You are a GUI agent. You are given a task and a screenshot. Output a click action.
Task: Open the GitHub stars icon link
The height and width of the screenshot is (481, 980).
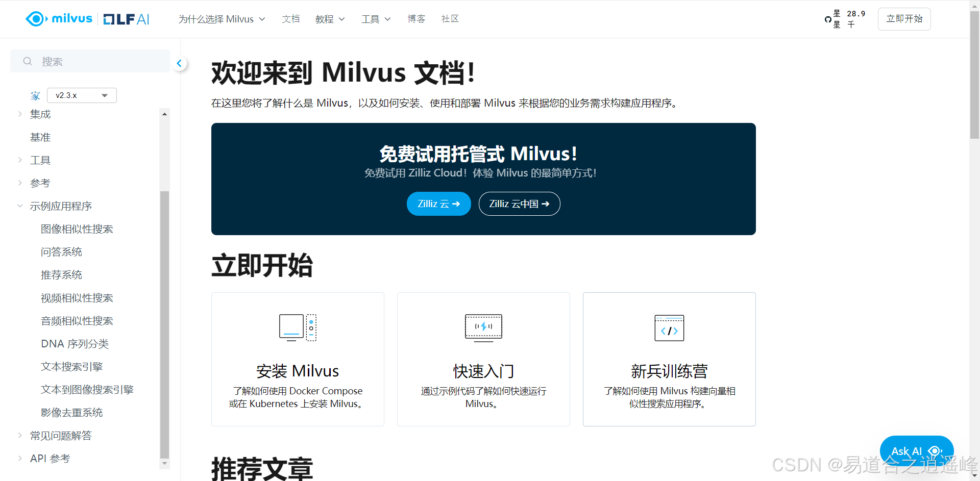coord(828,19)
